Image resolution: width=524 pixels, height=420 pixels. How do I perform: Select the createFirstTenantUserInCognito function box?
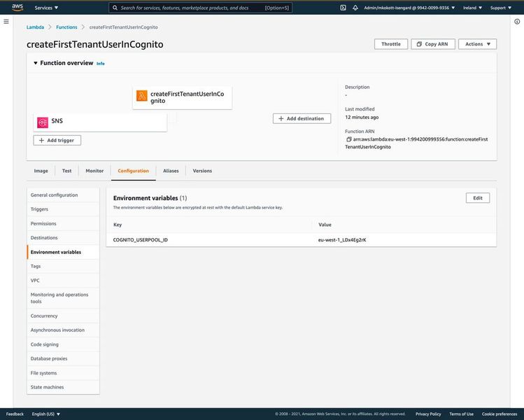click(182, 97)
